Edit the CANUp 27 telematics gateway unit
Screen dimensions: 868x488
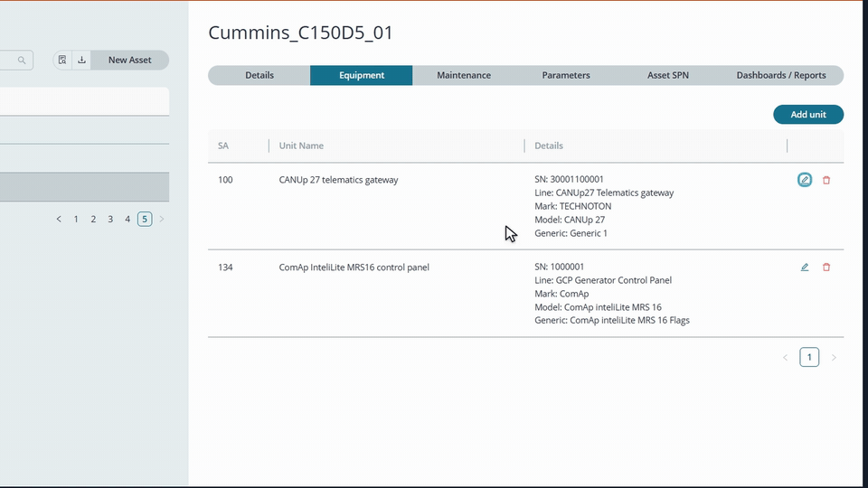click(x=805, y=180)
